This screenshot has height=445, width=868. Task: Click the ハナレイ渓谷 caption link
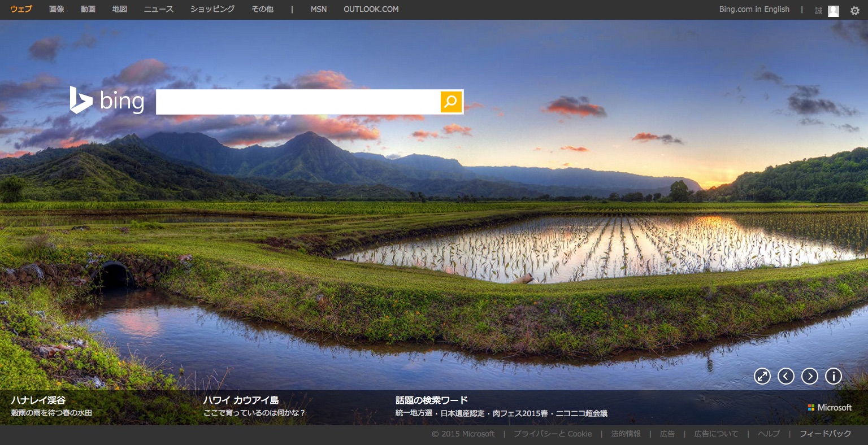click(x=38, y=400)
